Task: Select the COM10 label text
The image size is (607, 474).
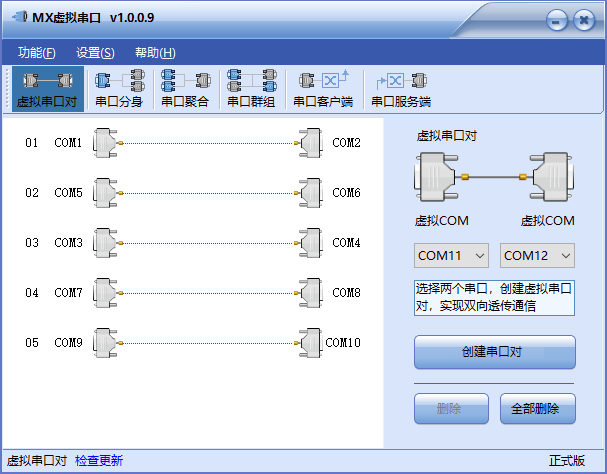Action: tap(343, 343)
